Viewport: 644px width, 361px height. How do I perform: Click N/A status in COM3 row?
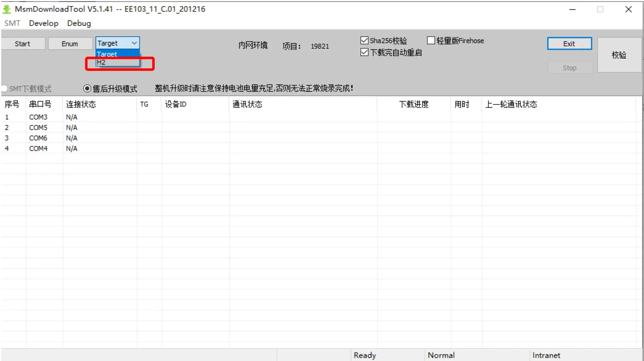[x=72, y=117]
